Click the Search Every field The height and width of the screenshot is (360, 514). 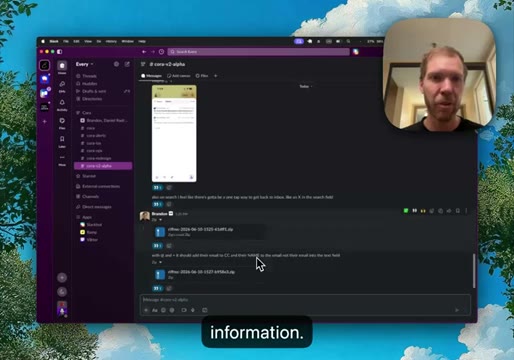(x=259, y=52)
